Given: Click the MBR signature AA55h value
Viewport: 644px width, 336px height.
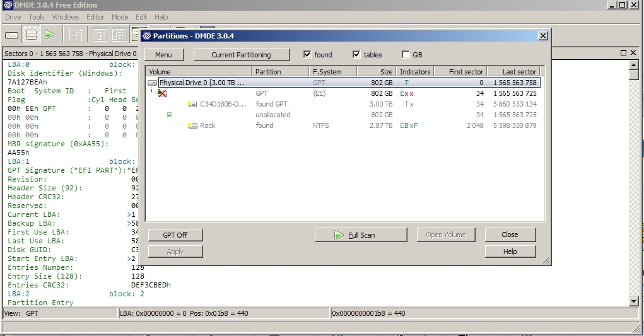Looking at the screenshot, I should (x=18, y=153).
